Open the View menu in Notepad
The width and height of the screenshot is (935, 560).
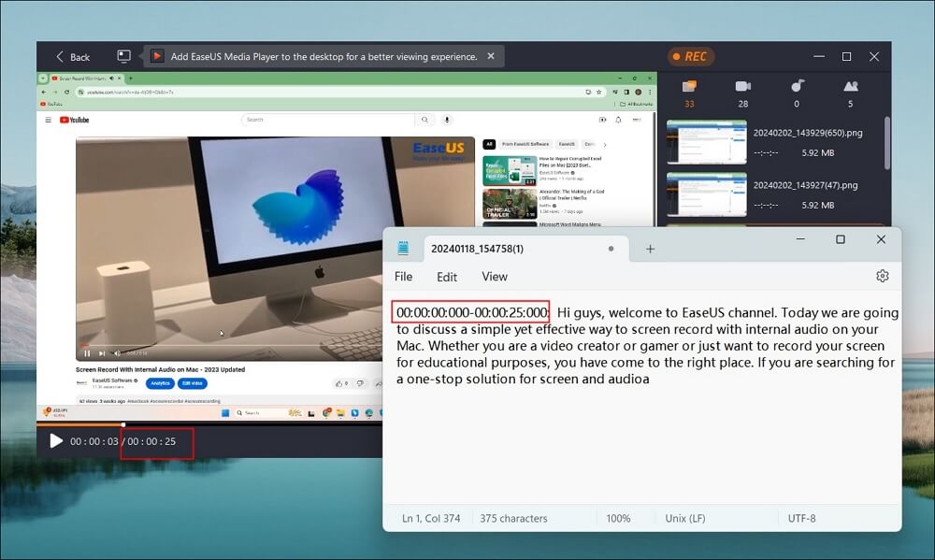point(495,277)
